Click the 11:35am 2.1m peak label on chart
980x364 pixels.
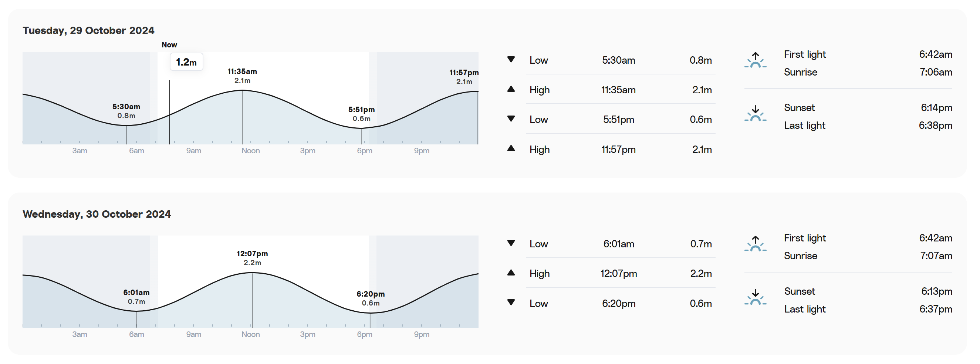242,76
